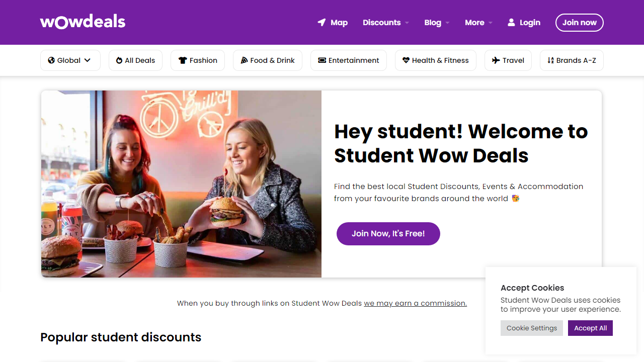Click the globe icon in Global filter

(50, 60)
